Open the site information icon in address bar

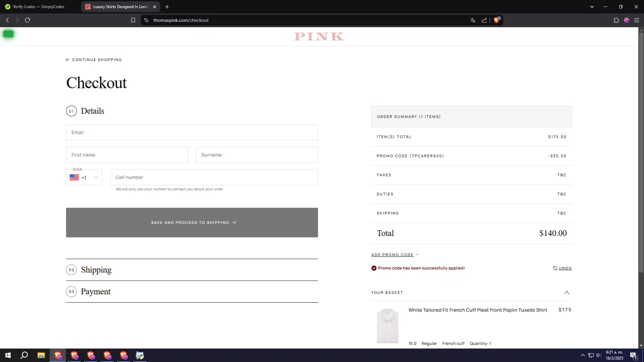coord(146,20)
